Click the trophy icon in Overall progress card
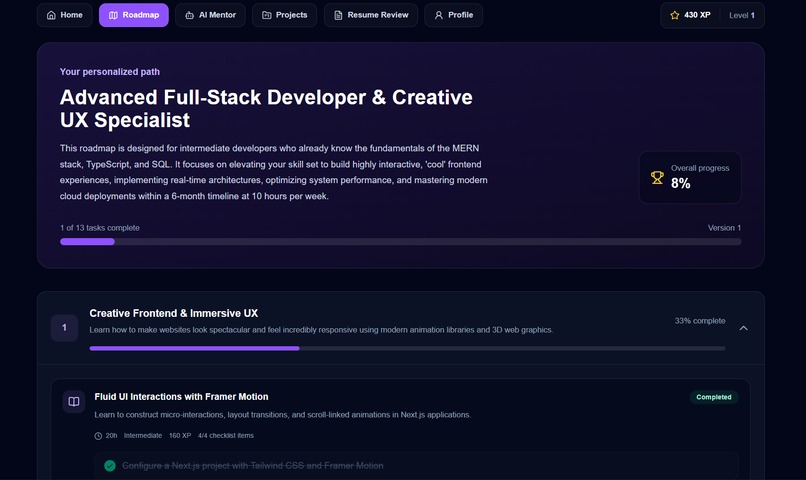Viewport: 806px width, 480px height. (657, 178)
